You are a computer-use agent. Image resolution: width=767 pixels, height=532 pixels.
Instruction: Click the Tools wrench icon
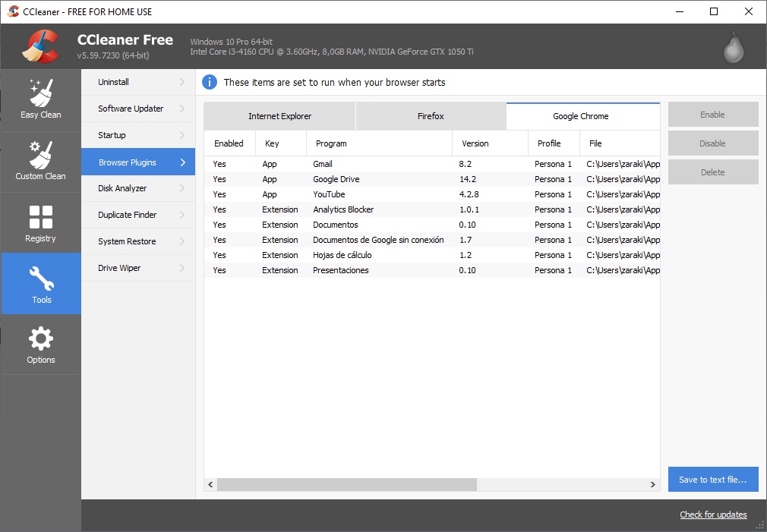[x=41, y=278]
